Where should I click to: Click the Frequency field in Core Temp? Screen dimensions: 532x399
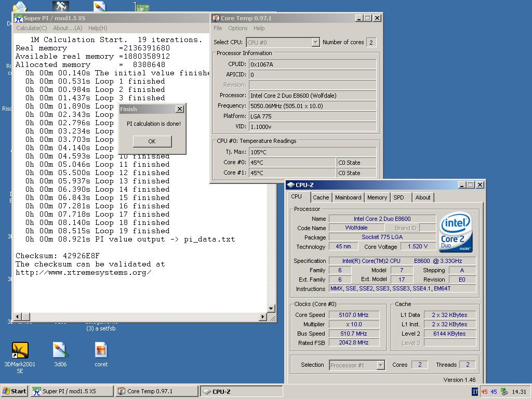click(x=312, y=106)
